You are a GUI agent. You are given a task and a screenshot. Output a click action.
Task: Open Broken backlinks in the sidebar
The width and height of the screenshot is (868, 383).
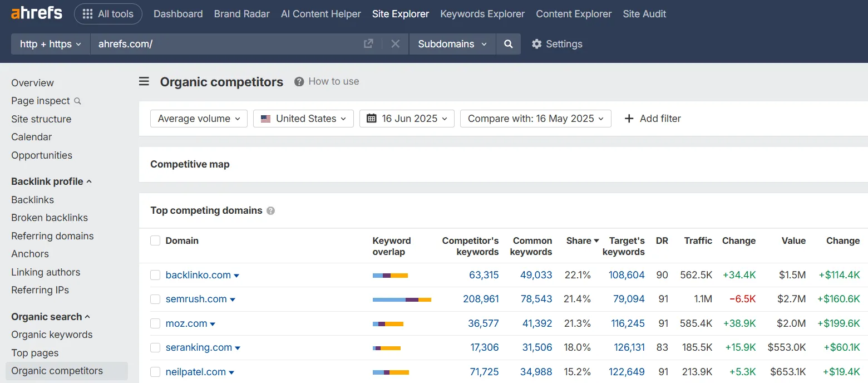50,218
